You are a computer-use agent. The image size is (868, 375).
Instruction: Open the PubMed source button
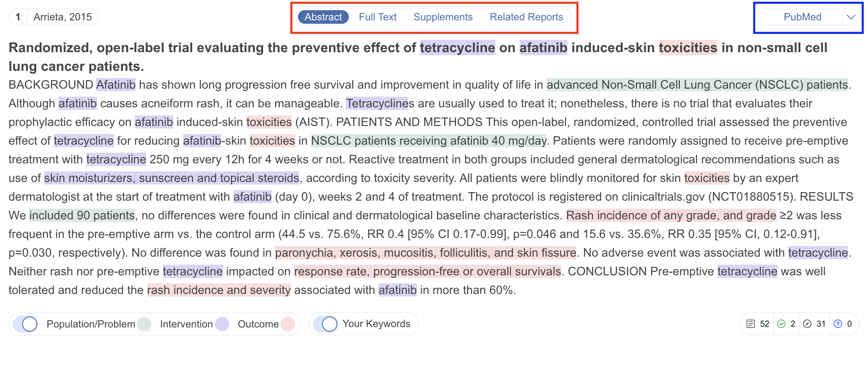point(802,17)
